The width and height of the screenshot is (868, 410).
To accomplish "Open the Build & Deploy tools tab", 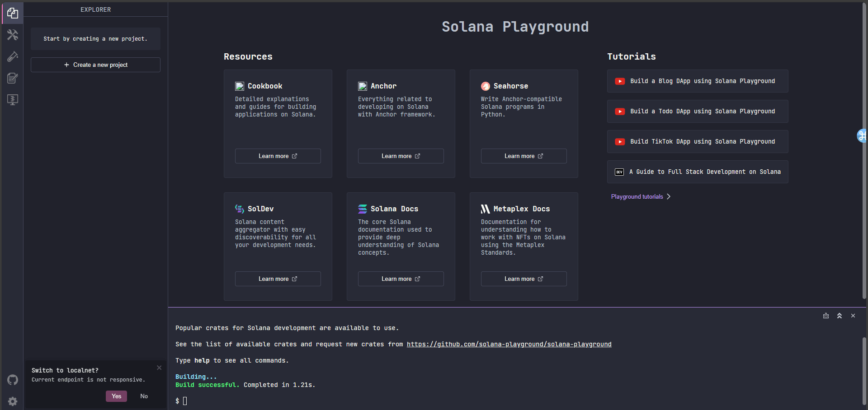I will [13, 35].
